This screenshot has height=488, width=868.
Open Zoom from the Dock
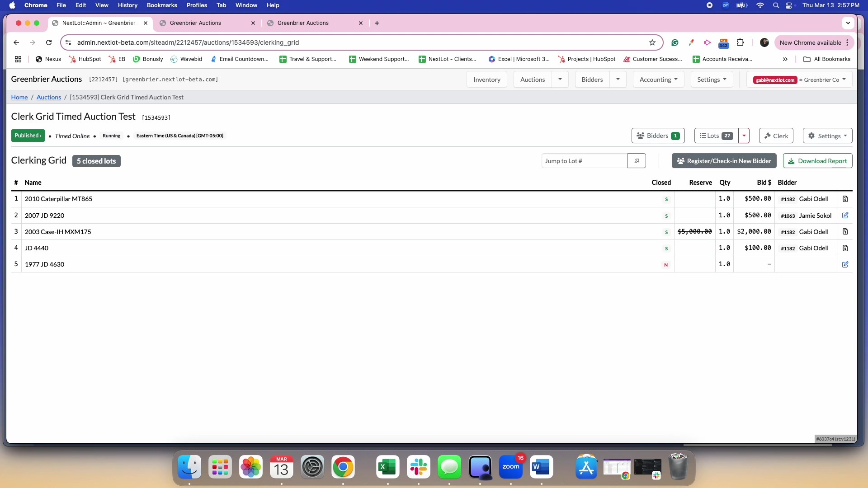(511, 468)
